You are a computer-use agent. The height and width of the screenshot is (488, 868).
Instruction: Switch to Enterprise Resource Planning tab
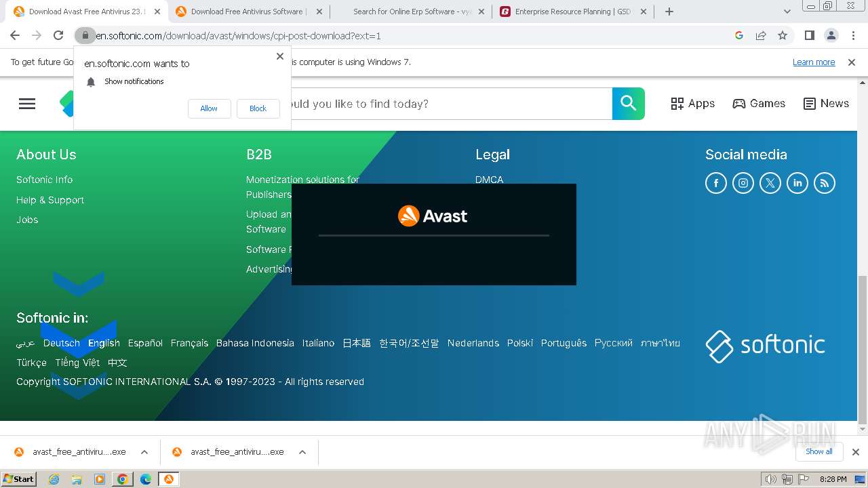(x=573, y=12)
